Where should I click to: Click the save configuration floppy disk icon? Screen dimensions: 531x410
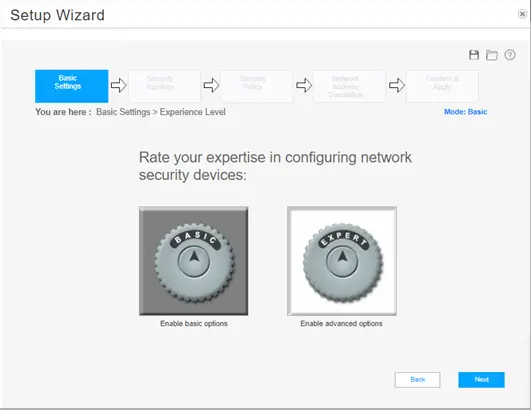pos(474,55)
